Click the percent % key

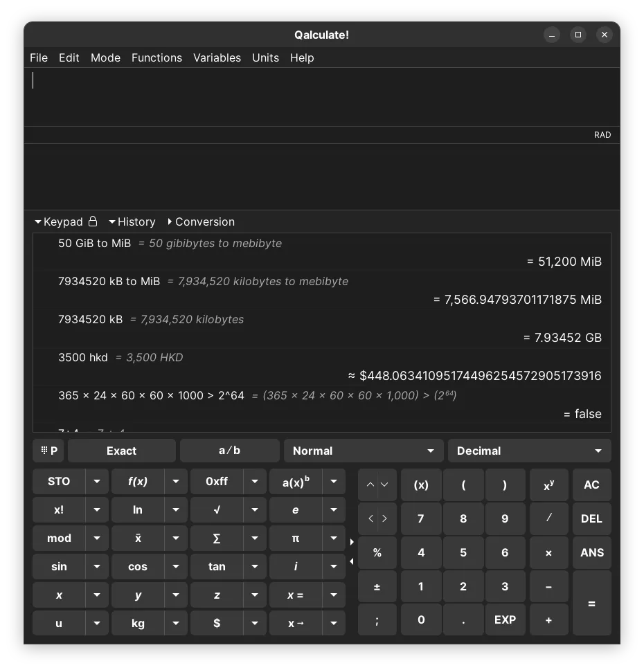[377, 552]
